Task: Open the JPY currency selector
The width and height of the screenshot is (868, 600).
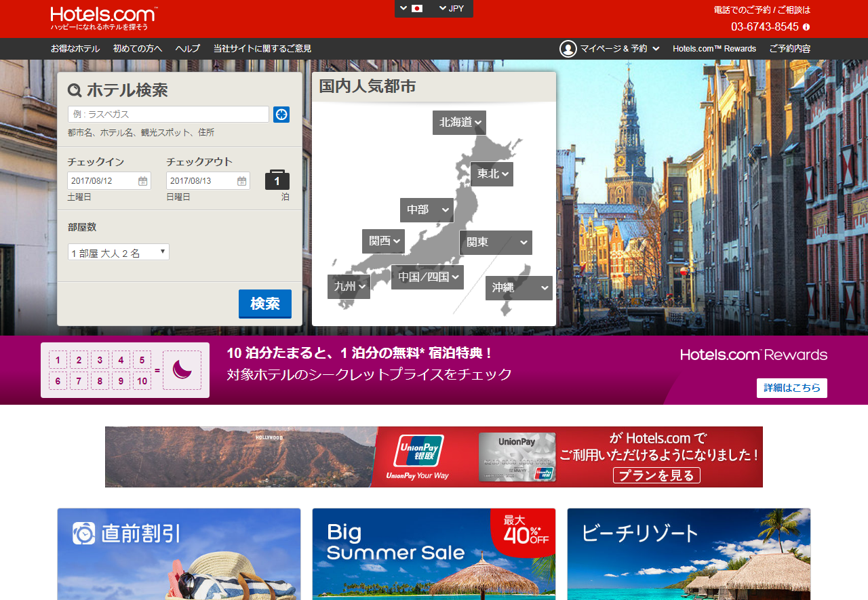Action: pos(452,8)
